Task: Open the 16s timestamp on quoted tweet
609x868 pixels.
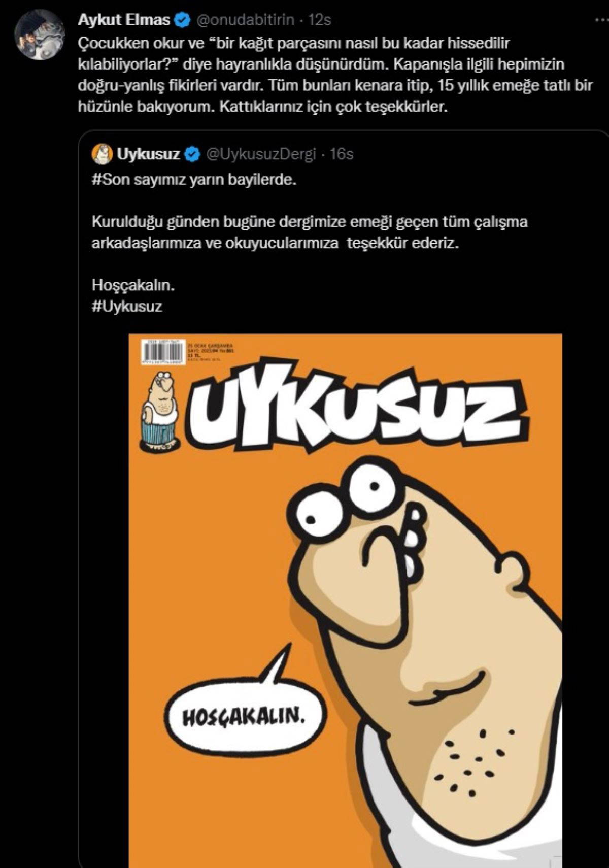Action: 342,154
